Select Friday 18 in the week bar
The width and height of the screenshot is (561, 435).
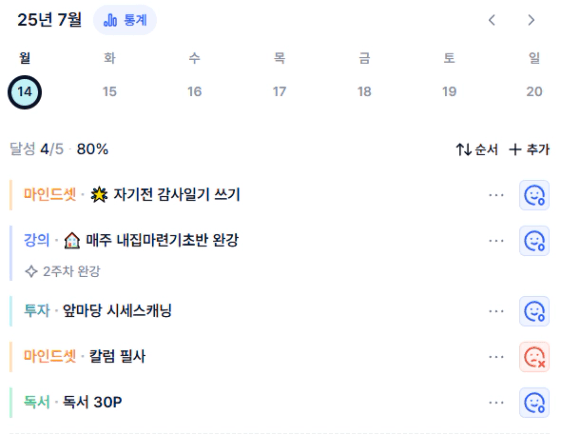[x=364, y=92]
